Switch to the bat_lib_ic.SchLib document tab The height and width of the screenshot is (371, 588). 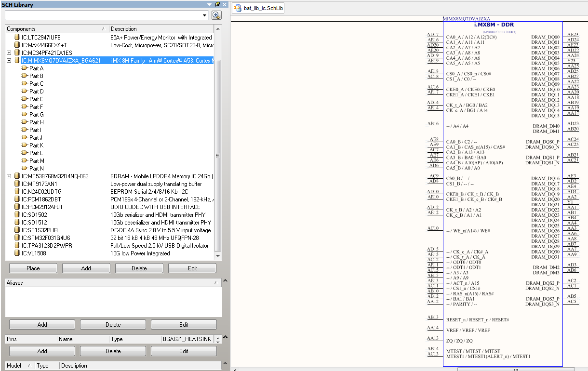pyautogui.click(x=258, y=8)
